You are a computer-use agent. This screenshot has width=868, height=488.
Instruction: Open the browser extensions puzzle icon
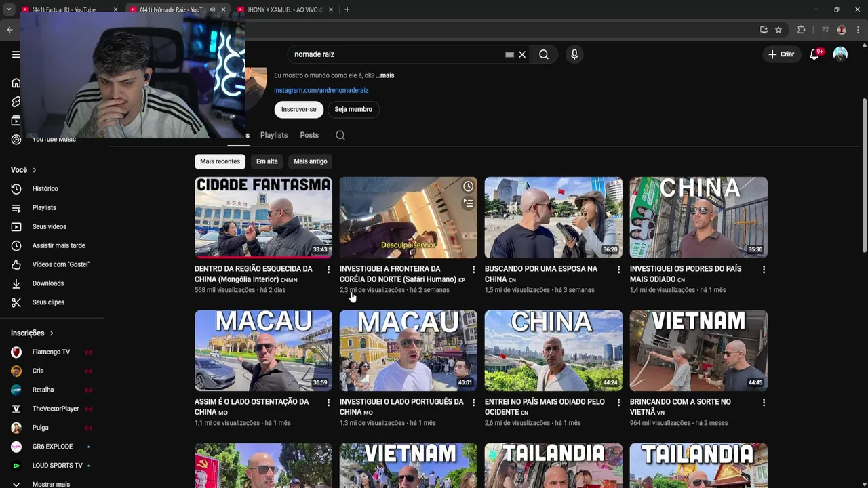pyautogui.click(x=801, y=30)
